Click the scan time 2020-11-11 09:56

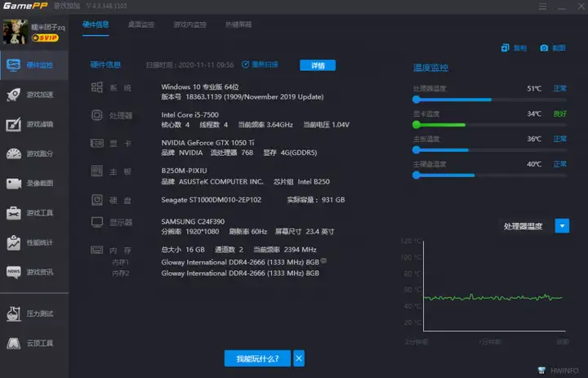(x=206, y=65)
